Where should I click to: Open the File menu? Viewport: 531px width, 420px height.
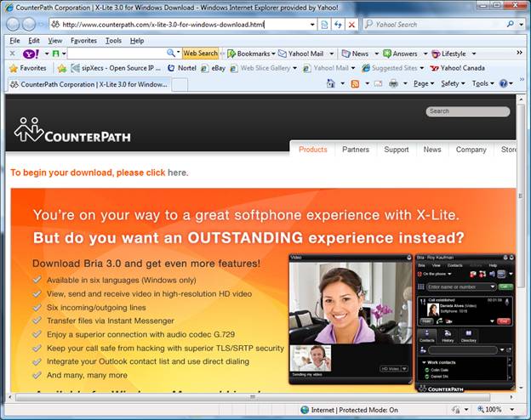click(14, 41)
